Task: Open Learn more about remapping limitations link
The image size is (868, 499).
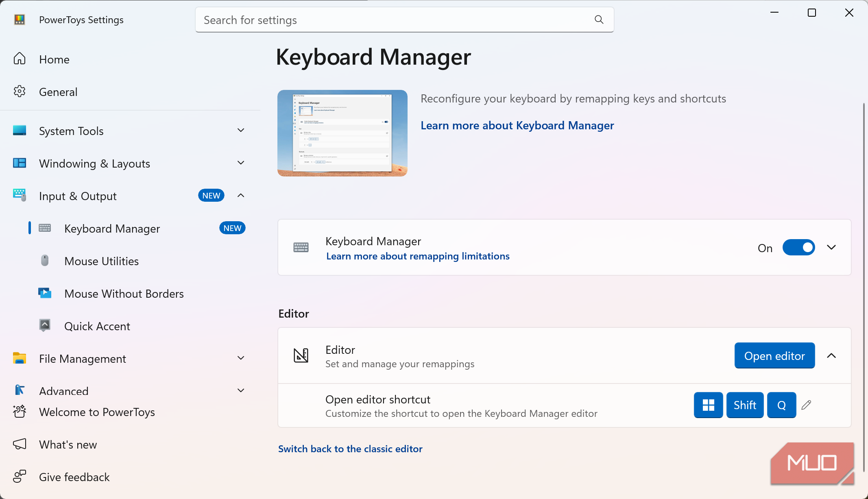Action: pyautogui.click(x=418, y=256)
